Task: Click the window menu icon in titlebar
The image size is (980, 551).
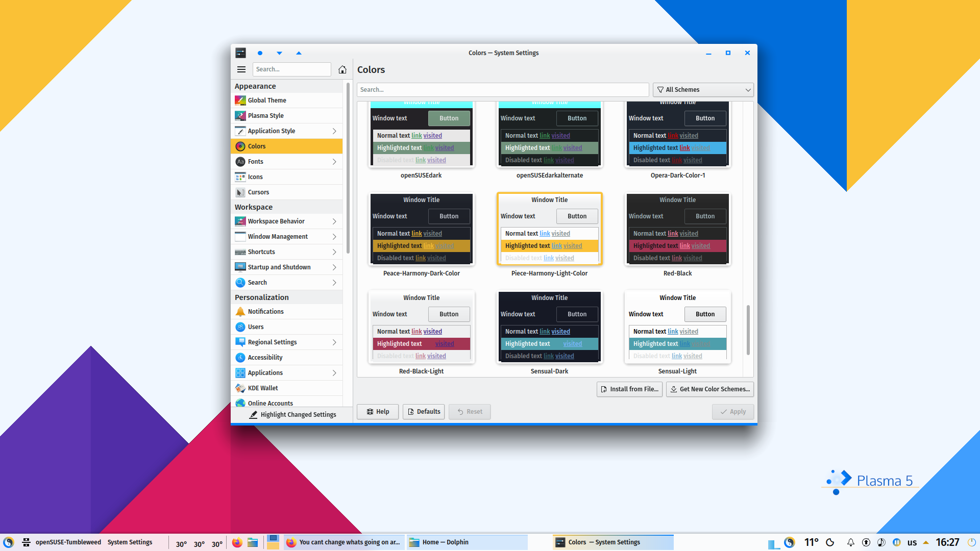Action: point(240,53)
